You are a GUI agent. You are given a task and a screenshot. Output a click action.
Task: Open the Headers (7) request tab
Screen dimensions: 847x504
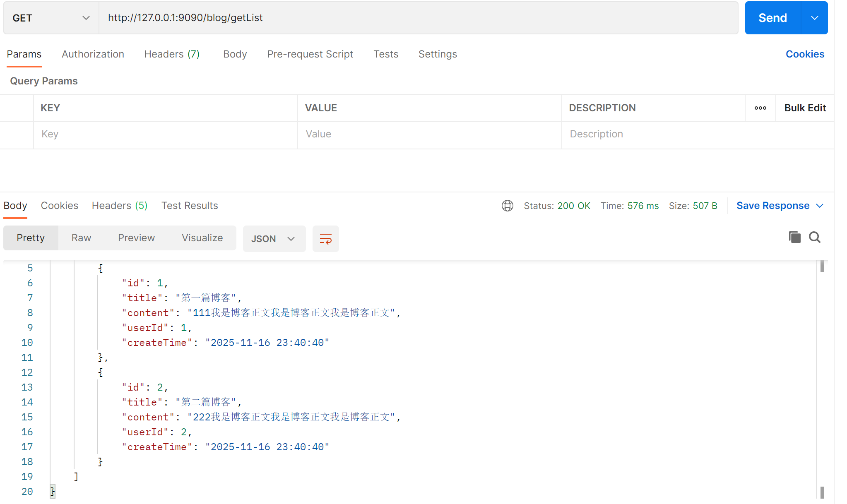point(172,54)
